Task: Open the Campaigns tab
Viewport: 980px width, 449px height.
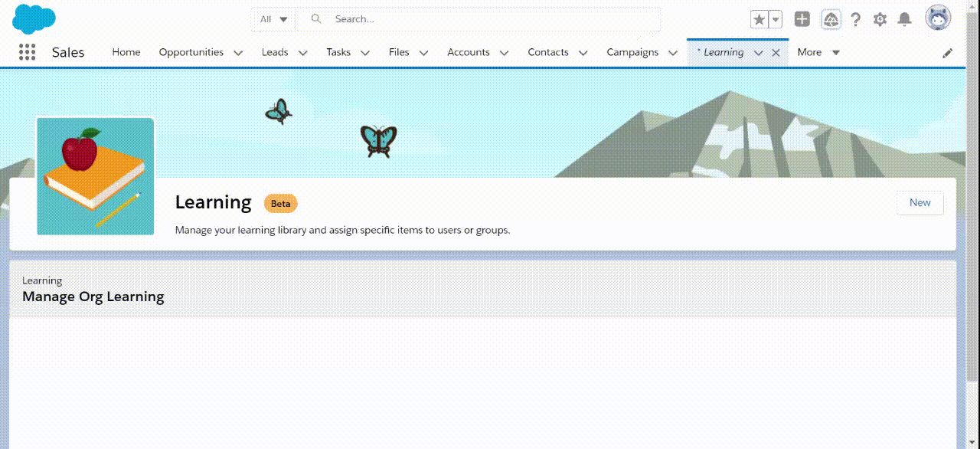Action: pos(632,52)
